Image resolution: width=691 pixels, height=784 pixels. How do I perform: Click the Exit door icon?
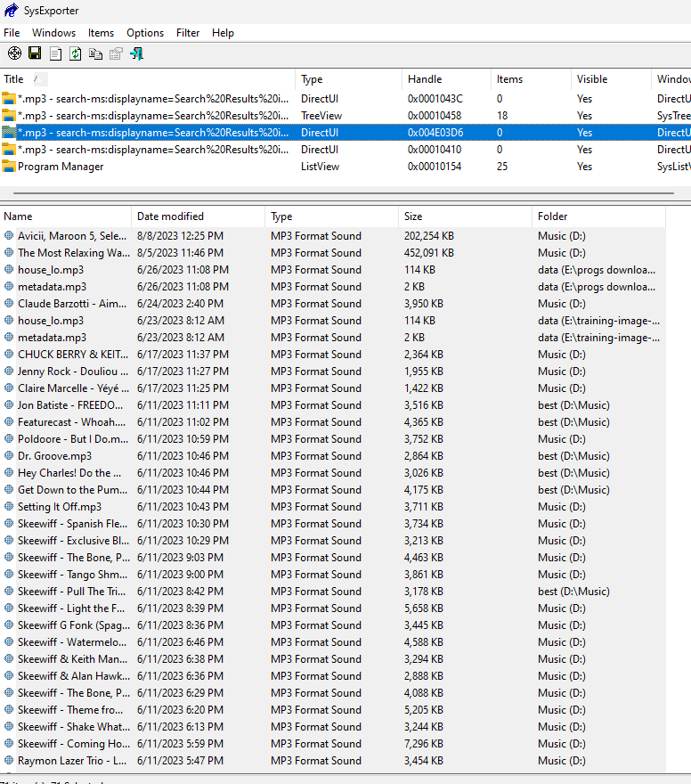(136, 53)
